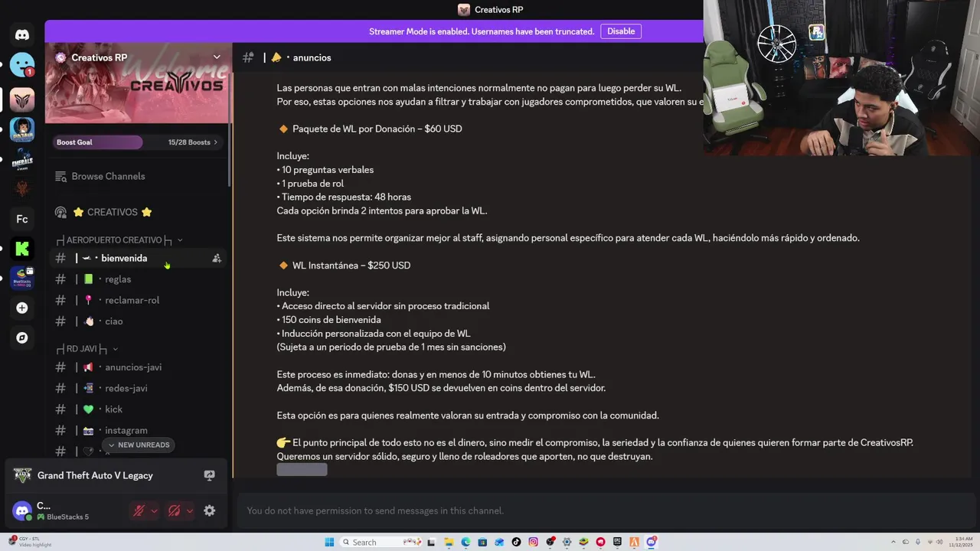Open instagram channel
980x551 pixels.
[x=139, y=430]
